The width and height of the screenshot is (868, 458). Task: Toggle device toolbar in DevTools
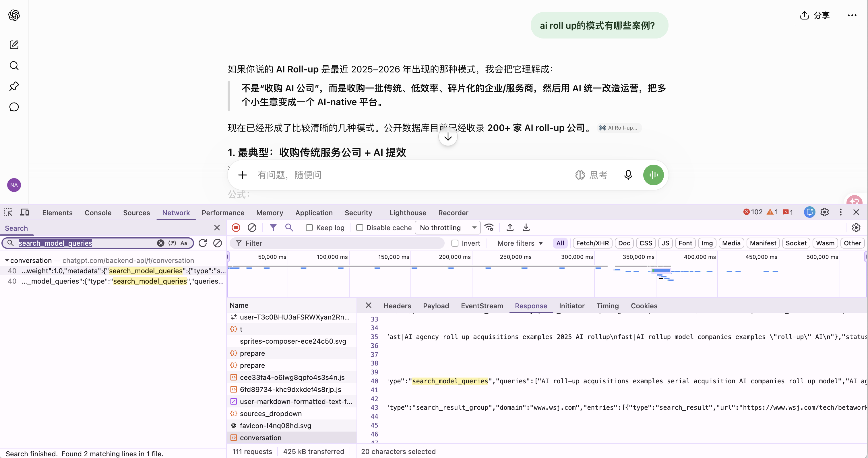click(25, 212)
